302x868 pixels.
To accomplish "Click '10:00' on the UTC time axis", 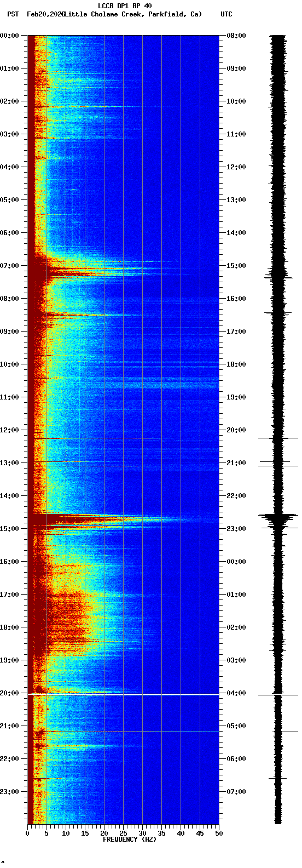I will pos(236,101).
